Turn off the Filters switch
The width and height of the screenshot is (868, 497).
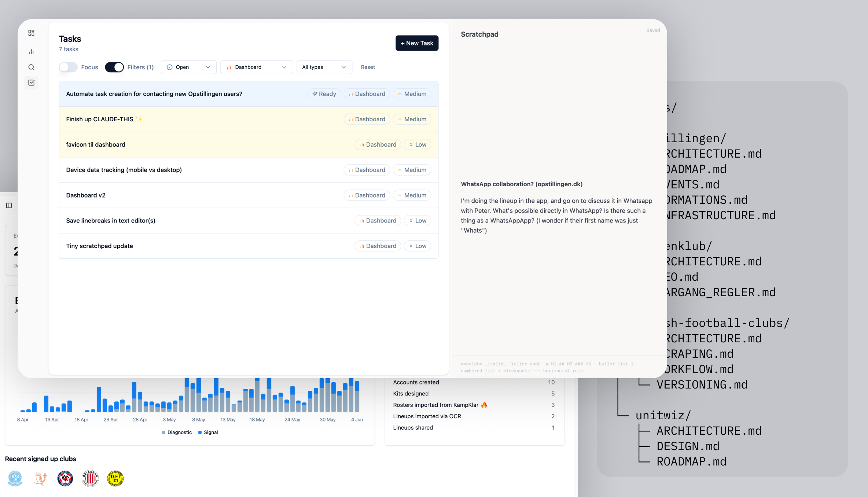pyautogui.click(x=114, y=67)
